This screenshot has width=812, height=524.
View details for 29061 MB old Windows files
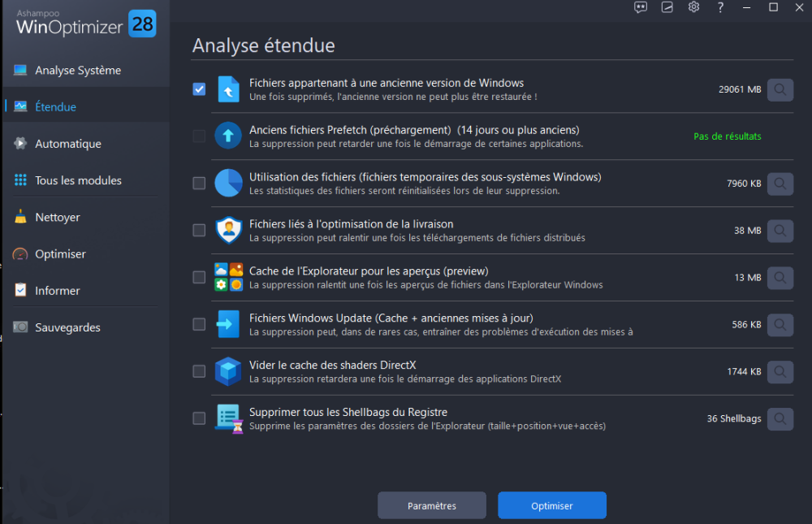780,89
